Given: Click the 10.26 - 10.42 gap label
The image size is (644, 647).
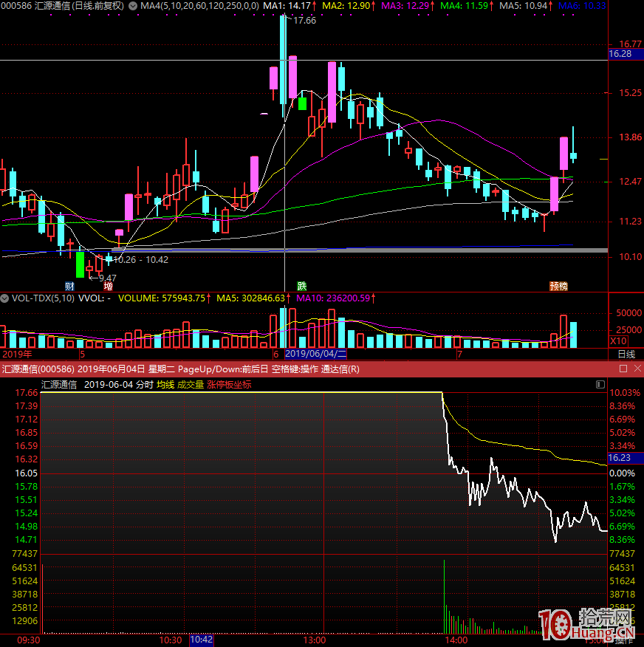Looking at the screenshot, I should tap(140, 259).
